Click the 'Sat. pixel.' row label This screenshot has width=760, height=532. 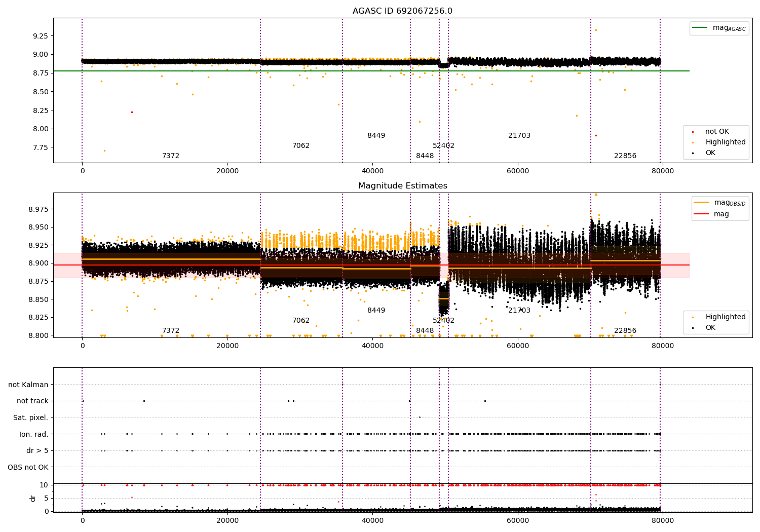30,417
